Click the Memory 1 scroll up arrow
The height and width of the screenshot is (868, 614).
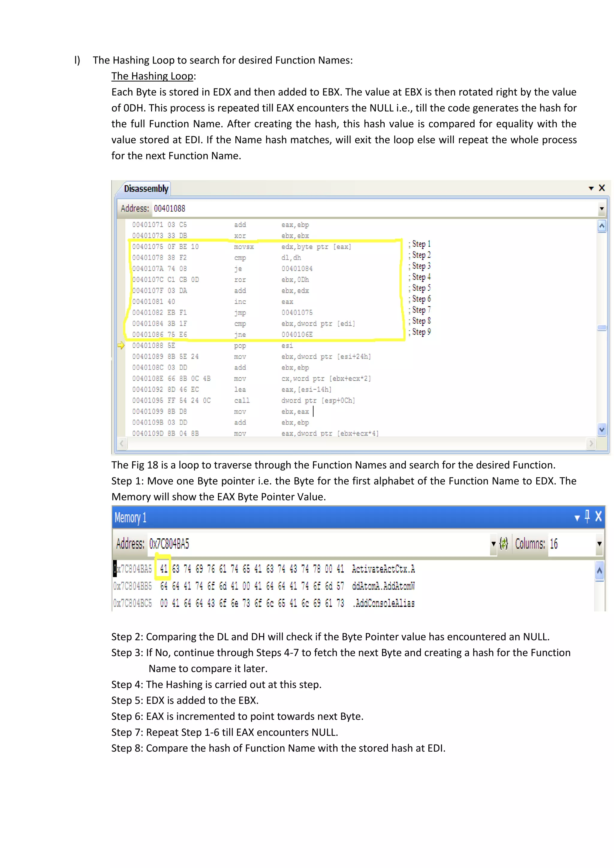click(x=599, y=571)
